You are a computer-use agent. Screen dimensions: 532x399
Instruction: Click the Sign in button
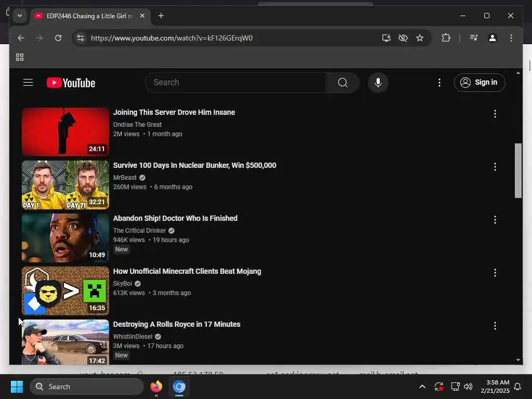480,83
